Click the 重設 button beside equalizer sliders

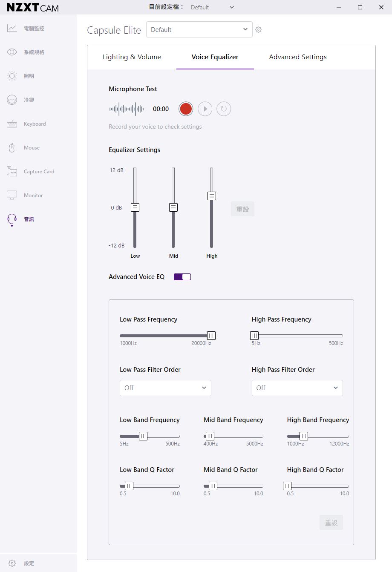242,209
